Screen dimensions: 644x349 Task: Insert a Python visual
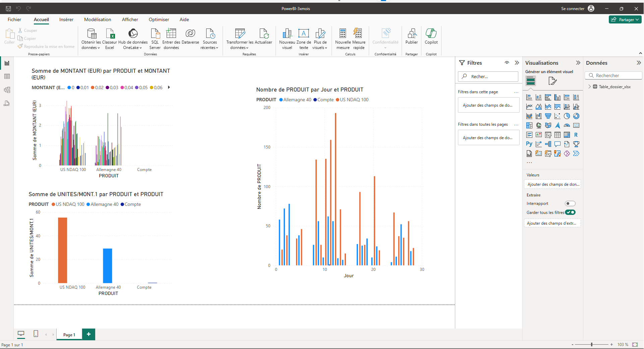529,144
